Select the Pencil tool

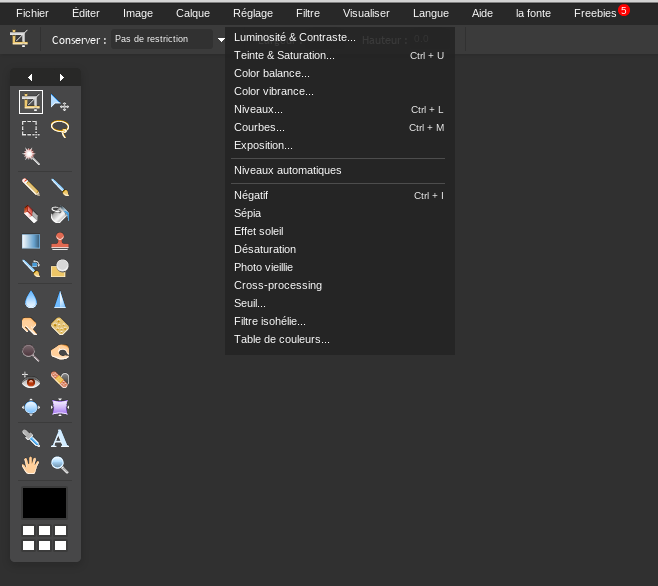click(x=31, y=187)
